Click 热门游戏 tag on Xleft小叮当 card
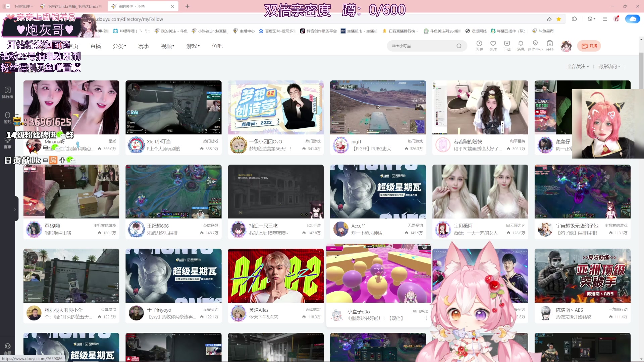This screenshot has height=362, width=644. 211,141
